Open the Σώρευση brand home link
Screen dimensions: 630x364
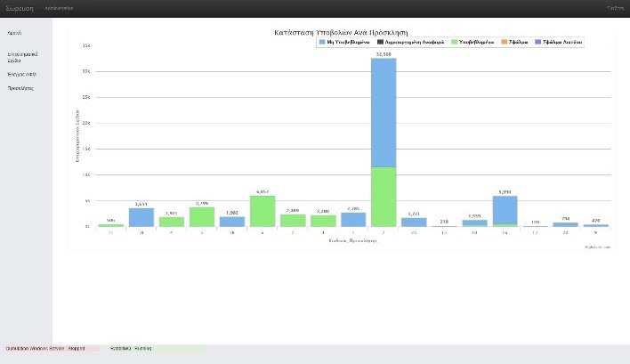pyautogui.click(x=20, y=8)
